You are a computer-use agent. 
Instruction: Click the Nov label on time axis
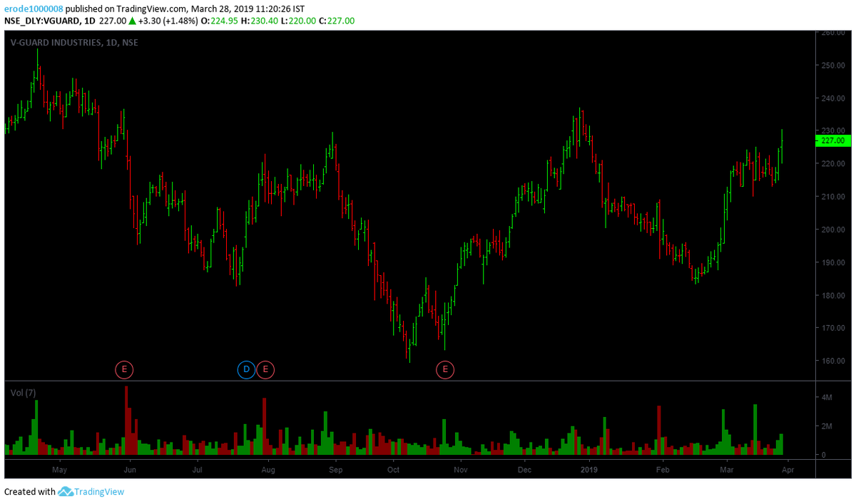[x=460, y=470]
